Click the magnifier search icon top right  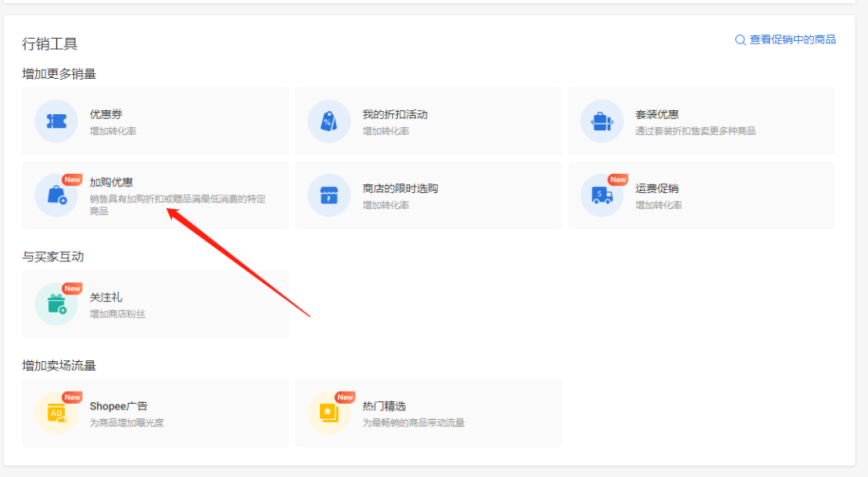pos(740,39)
